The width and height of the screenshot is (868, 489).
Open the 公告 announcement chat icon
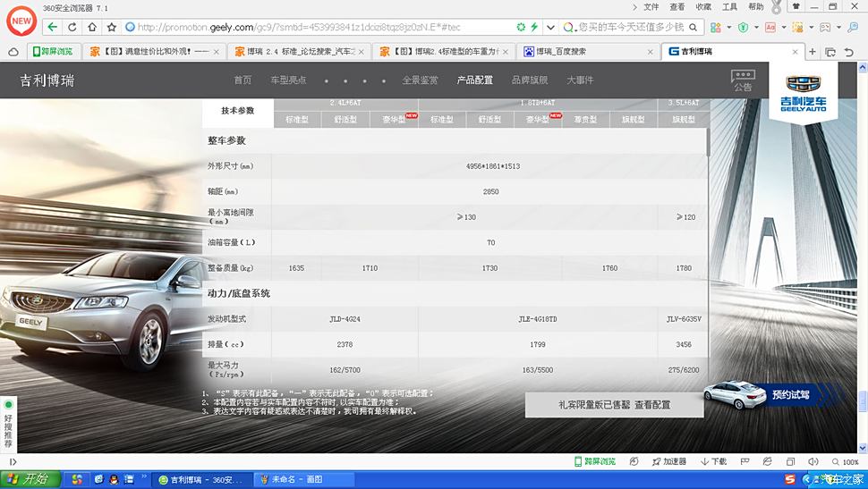tap(743, 80)
